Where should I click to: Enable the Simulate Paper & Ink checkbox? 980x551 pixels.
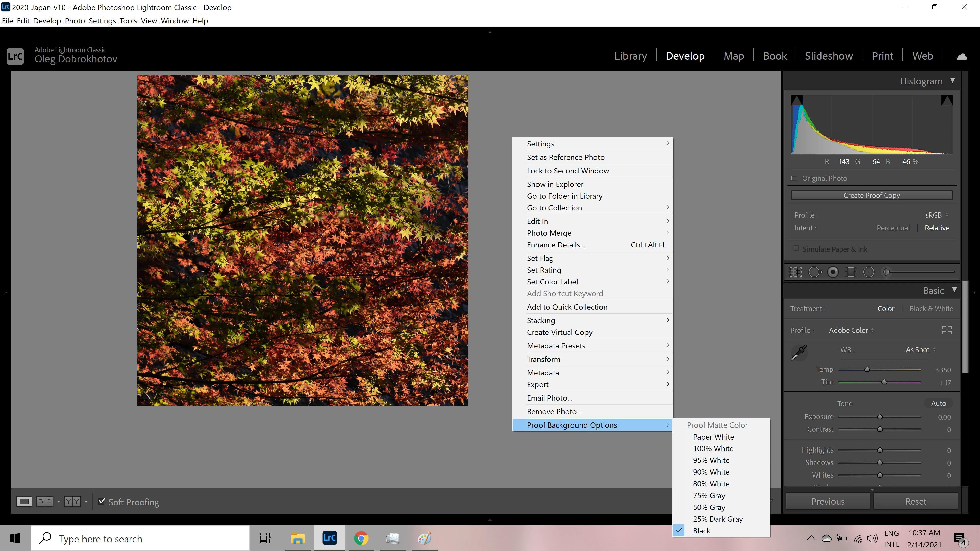pos(796,248)
